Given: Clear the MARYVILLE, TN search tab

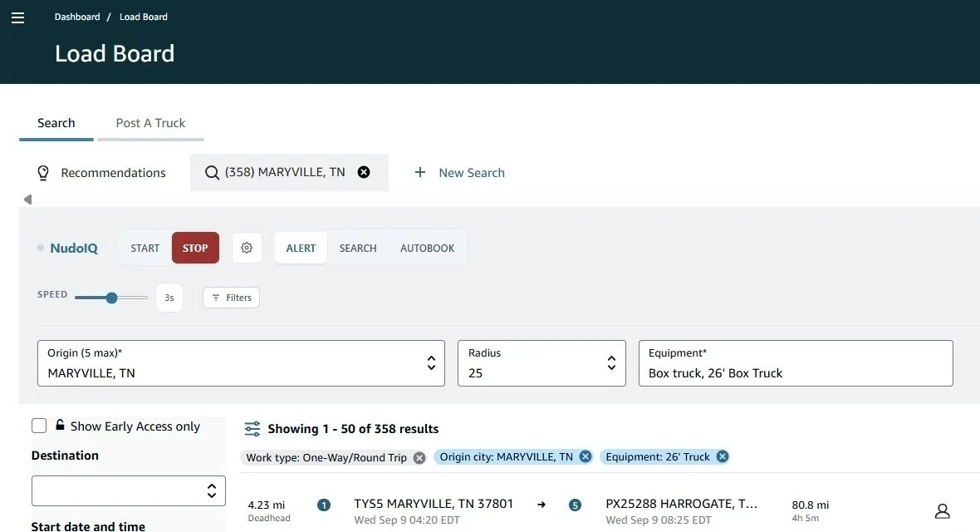Looking at the screenshot, I should 364,172.
